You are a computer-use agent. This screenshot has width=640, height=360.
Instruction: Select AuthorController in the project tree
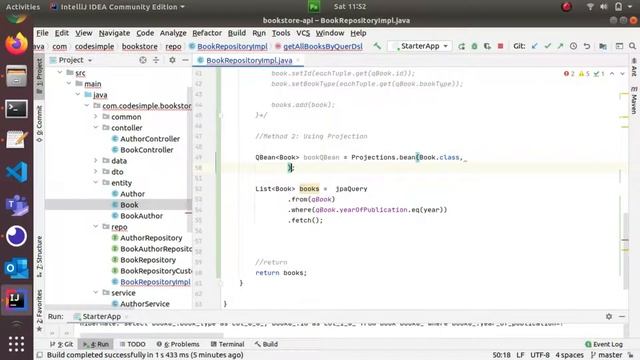tap(150, 139)
